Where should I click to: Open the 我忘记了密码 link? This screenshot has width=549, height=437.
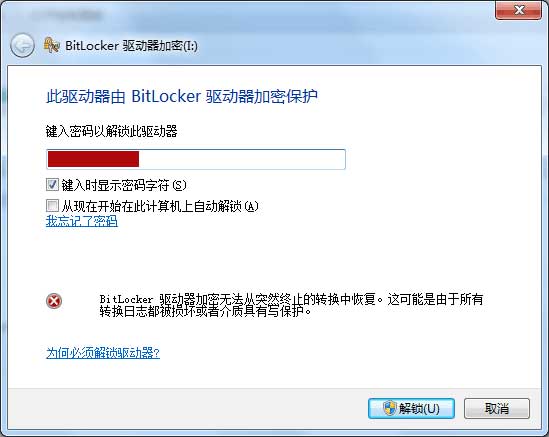pos(82,221)
